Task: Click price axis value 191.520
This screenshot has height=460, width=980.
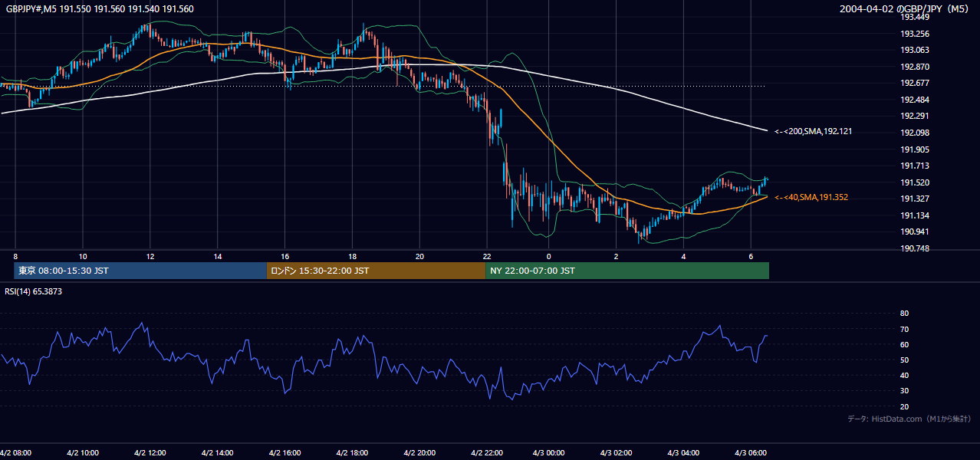Action: point(914,182)
